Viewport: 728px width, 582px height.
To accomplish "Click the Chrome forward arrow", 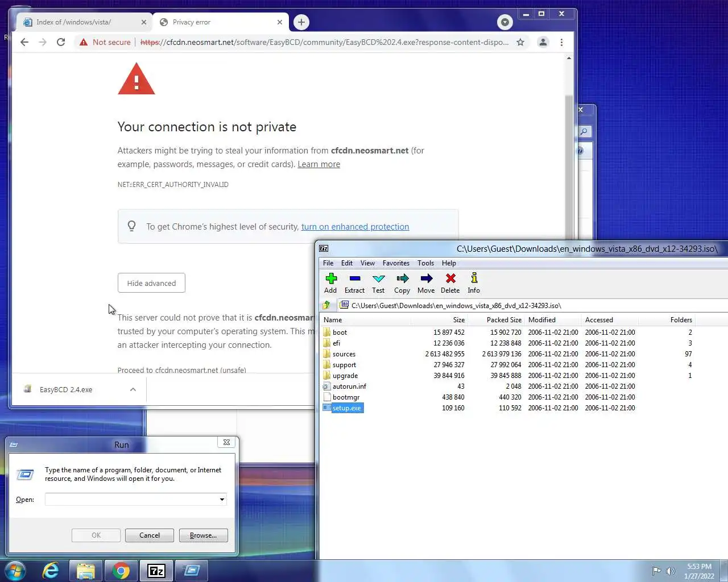I will coord(43,42).
